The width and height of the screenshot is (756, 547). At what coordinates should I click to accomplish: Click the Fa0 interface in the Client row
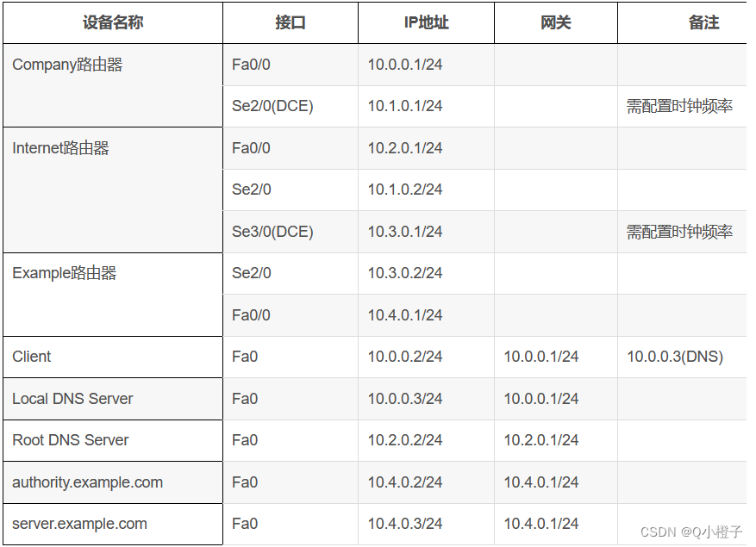point(245,357)
